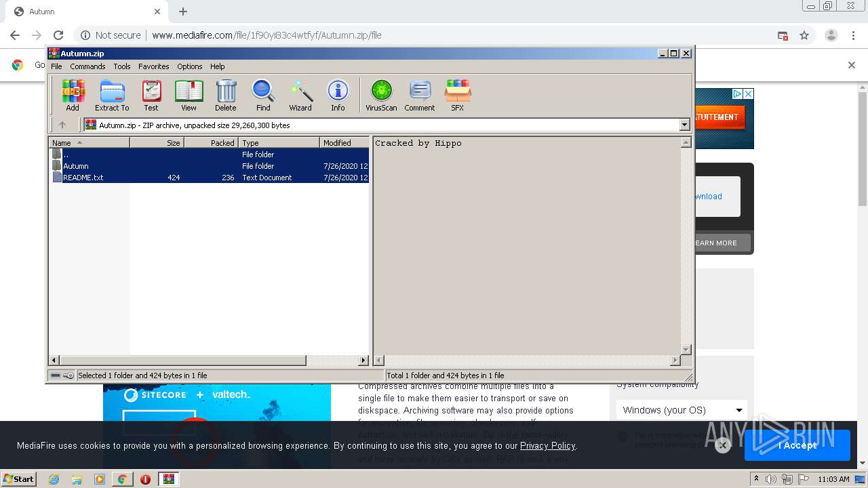
Task: Reload the MediaFire page
Action: [58, 35]
